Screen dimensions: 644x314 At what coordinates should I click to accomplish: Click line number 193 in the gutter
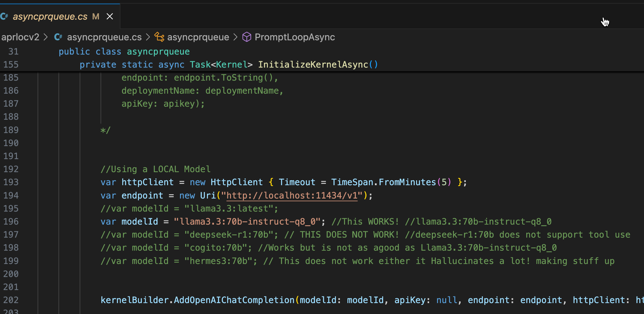11,182
